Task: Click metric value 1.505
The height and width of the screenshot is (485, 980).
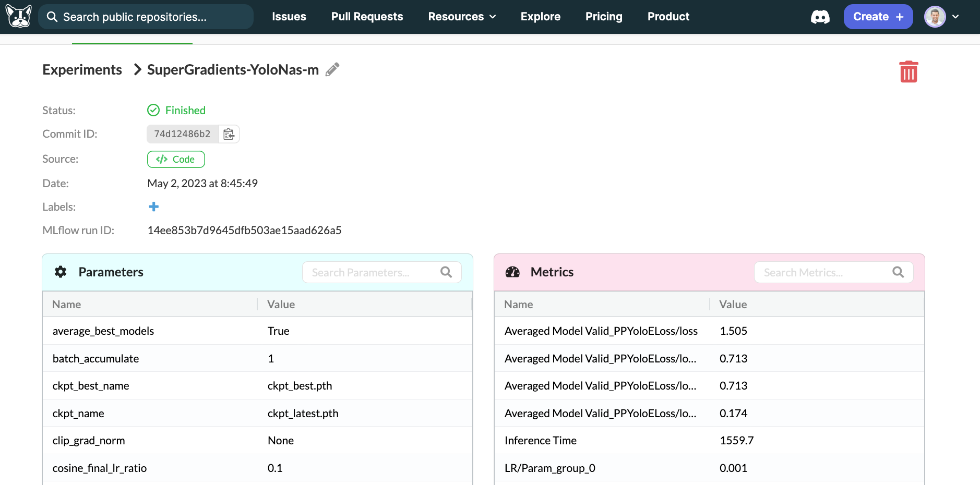Action: pos(733,331)
